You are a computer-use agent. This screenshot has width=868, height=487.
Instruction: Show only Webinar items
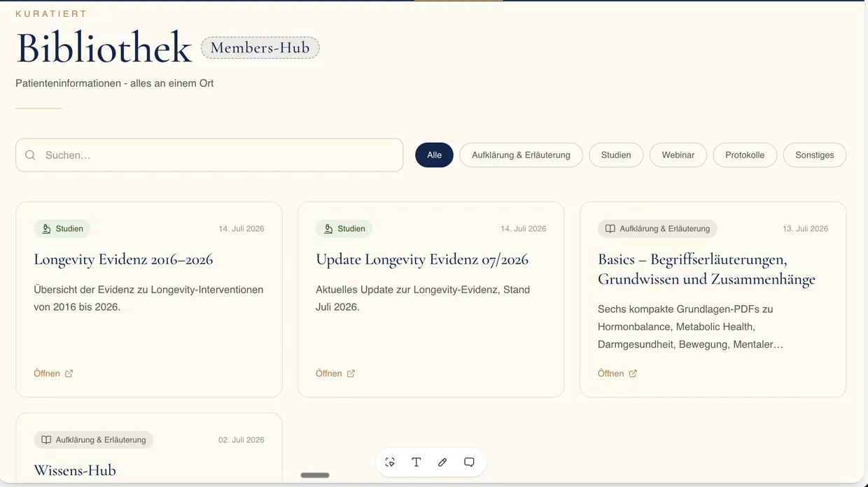click(678, 155)
